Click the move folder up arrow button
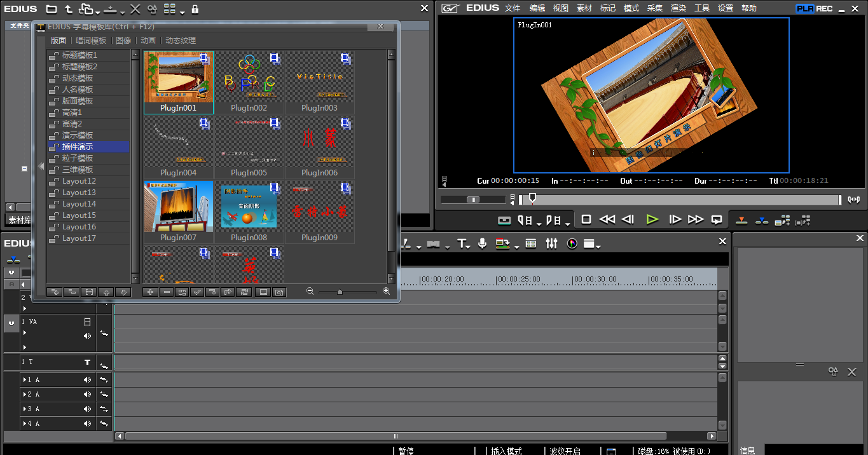 (106, 292)
